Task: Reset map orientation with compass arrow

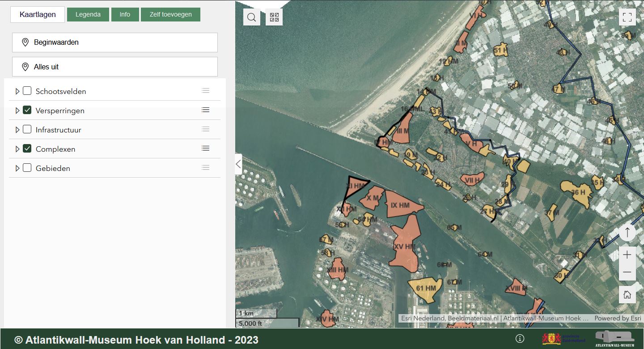Action: point(627,233)
